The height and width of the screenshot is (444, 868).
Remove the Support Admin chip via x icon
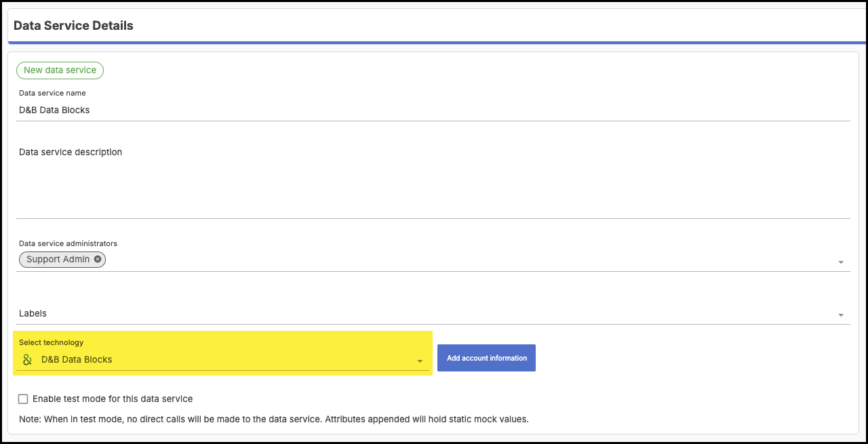98,259
